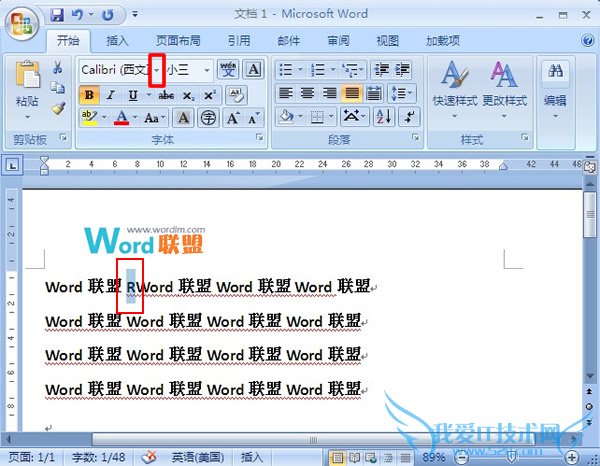This screenshot has width=600, height=466.
Task: Open the Customize Quick Access Toolbar arrow
Action: (x=135, y=15)
